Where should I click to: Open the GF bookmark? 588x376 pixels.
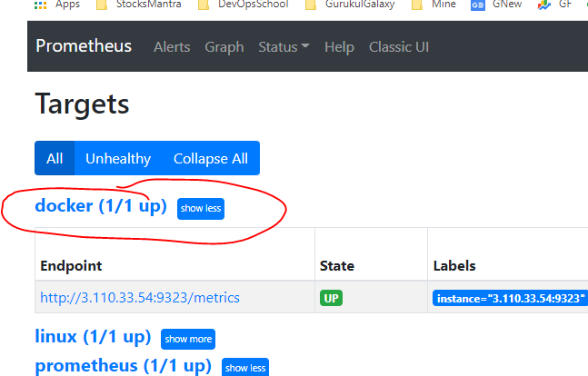[x=555, y=5]
